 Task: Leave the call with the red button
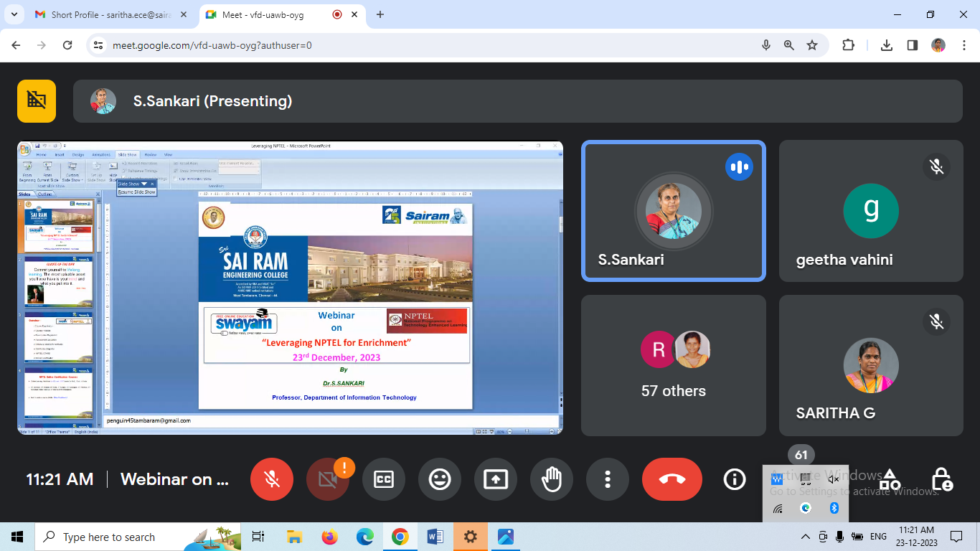point(672,479)
